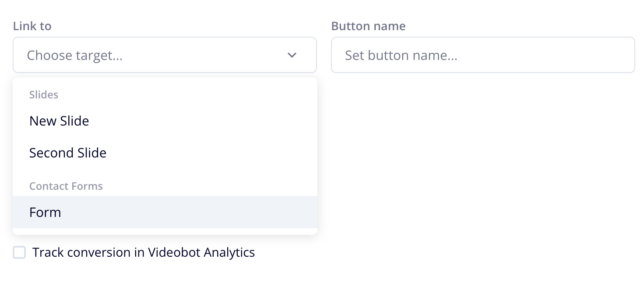644x293 pixels.
Task: Click the Button name label
Action: [x=368, y=26]
